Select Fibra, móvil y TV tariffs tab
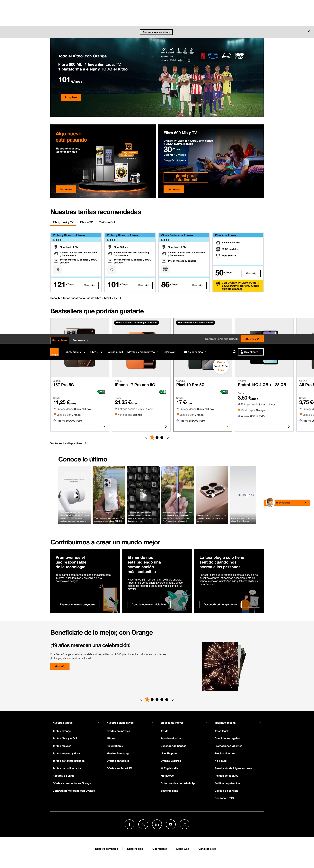The height and width of the screenshot is (868, 314). (63, 222)
